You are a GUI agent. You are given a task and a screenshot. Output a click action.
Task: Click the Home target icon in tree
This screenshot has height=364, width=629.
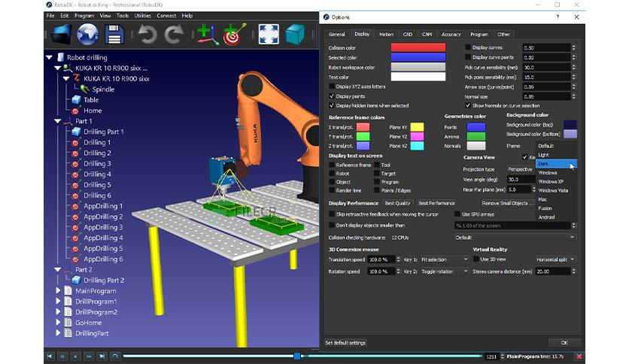coord(76,111)
